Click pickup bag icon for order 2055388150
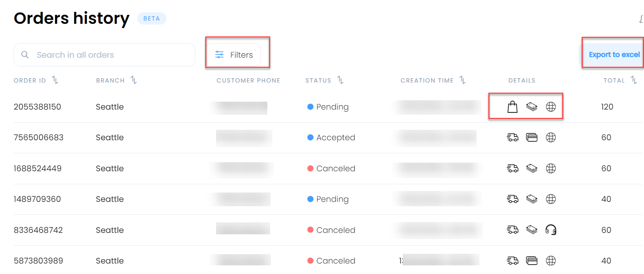This screenshot has height=274, width=644. point(512,107)
